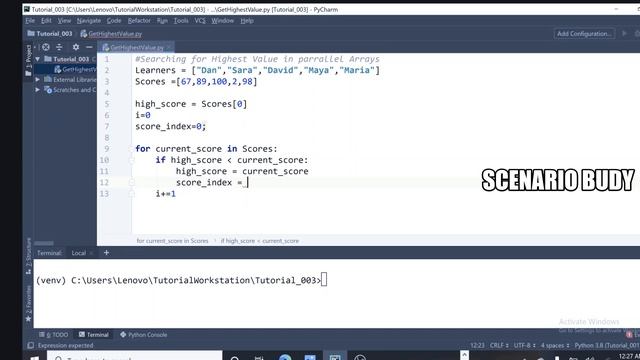Image resolution: width=640 pixels, height=360 pixels.
Task: Close the GetHighestValue.py editor tab
Action: 169,48
